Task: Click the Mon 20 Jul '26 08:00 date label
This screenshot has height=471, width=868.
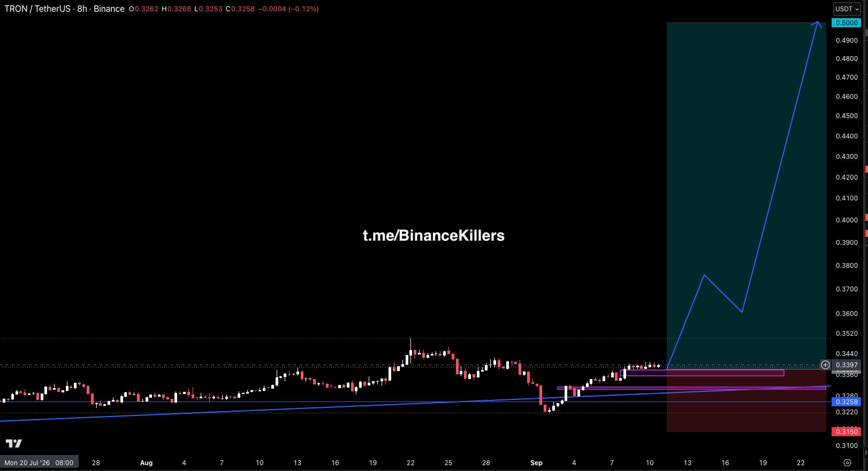Action: (x=39, y=462)
